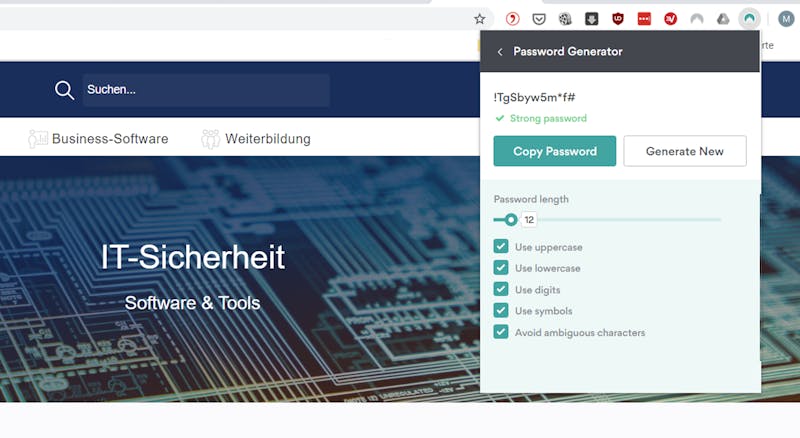Screen dimensions: 800x438
Task: Click the Copy Password button
Action: pos(555,151)
